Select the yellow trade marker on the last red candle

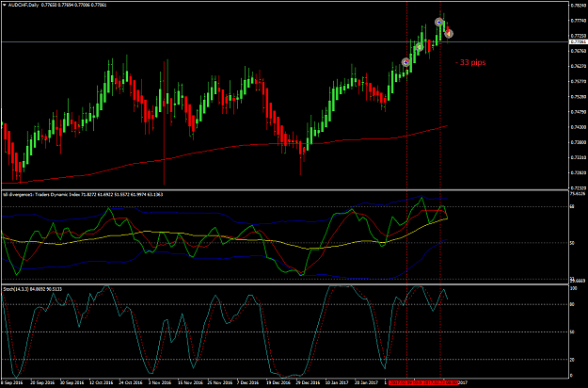coord(449,34)
